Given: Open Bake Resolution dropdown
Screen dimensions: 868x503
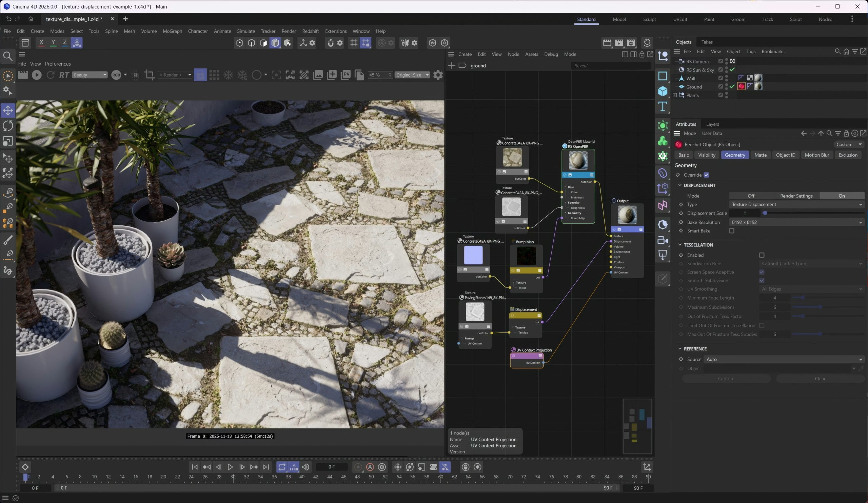Looking at the screenshot, I should 796,222.
